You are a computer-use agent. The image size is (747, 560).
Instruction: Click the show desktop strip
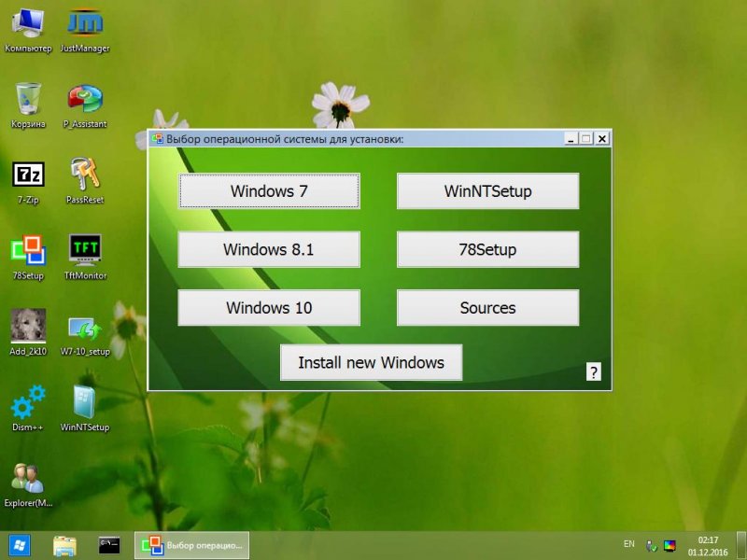tap(741, 546)
